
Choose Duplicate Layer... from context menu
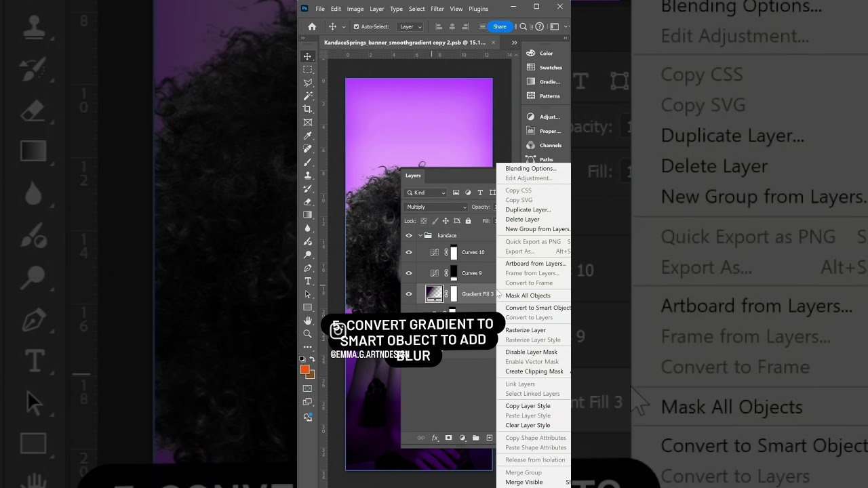pyautogui.click(x=528, y=209)
